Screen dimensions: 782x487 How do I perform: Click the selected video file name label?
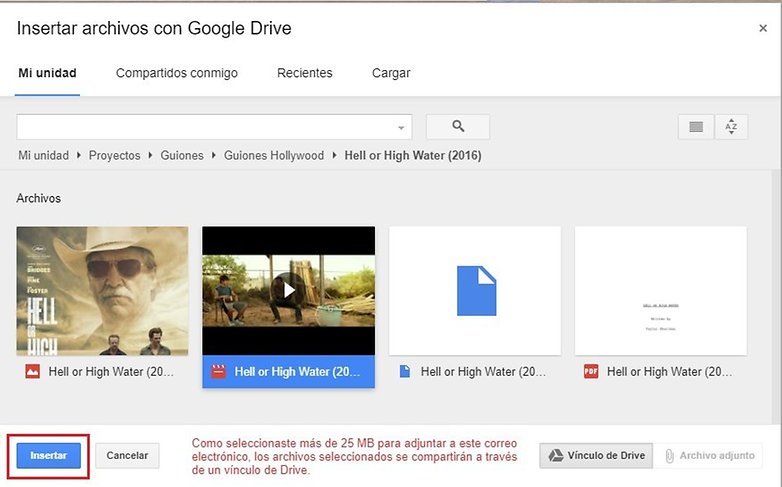pos(297,372)
